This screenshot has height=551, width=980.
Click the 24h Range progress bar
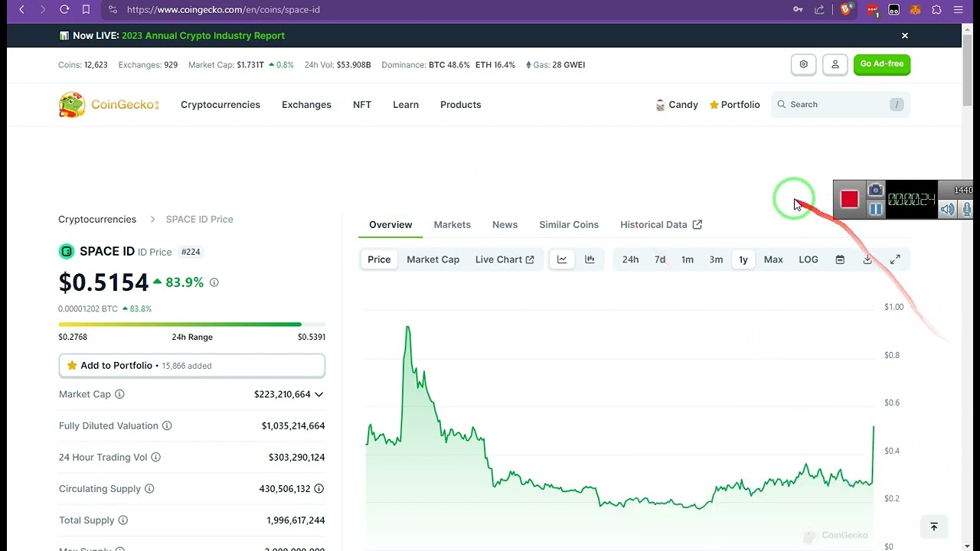191,324
